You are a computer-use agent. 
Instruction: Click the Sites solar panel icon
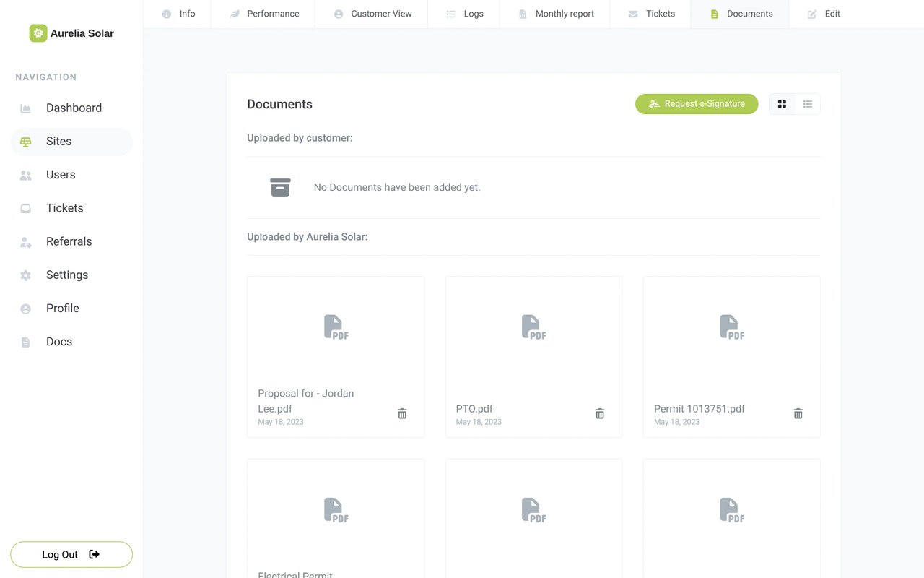(x=26, y=142)
